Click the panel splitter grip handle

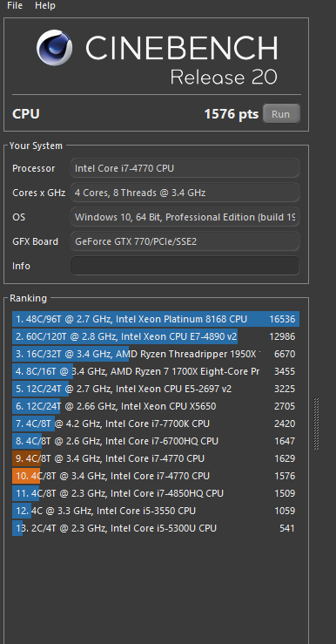pyautogui.click(x=316, y=424)
